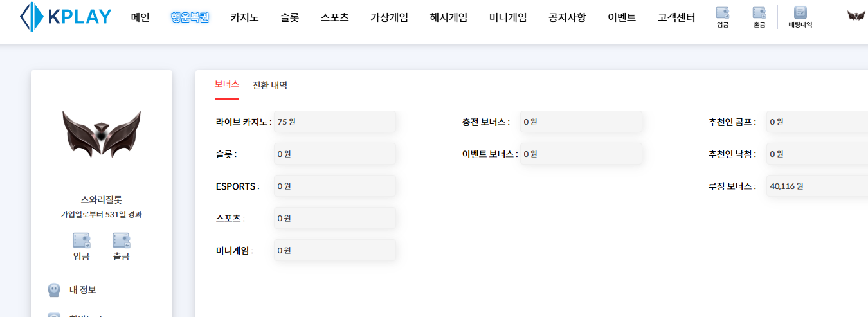Click the 이벤트 보너스 label
The image size is (868, 317).
point(490,154)
